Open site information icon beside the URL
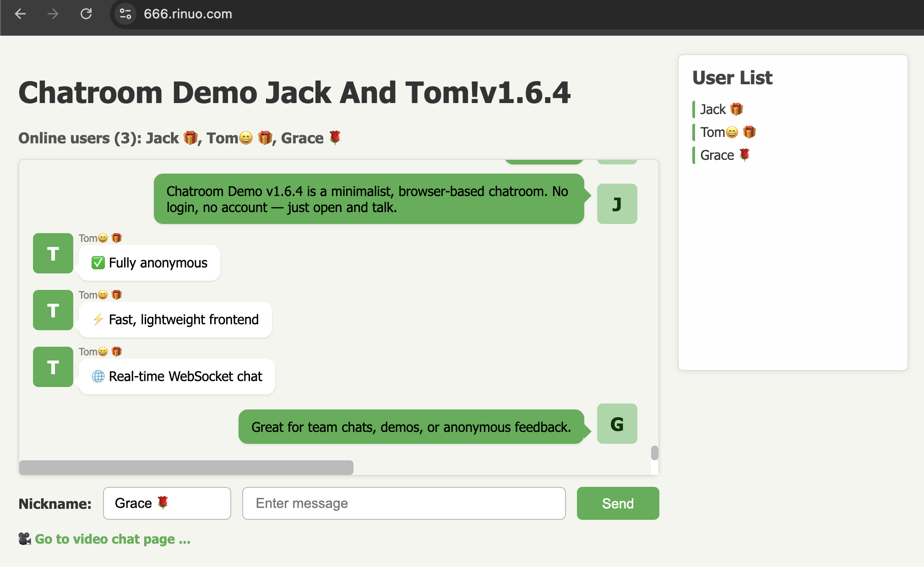The height and width of the screenshot is (567, 924). [x=125, y=14]
